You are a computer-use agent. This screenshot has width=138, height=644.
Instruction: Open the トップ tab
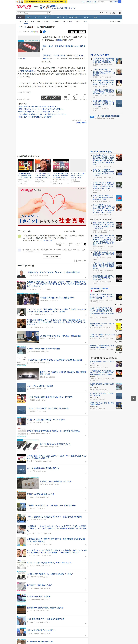[x=20, y=17]
